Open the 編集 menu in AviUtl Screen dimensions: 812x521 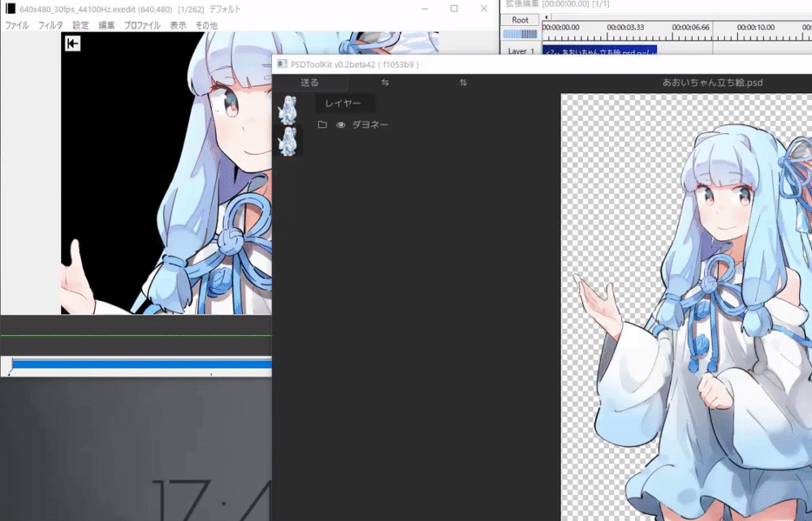tap(106, 25)
